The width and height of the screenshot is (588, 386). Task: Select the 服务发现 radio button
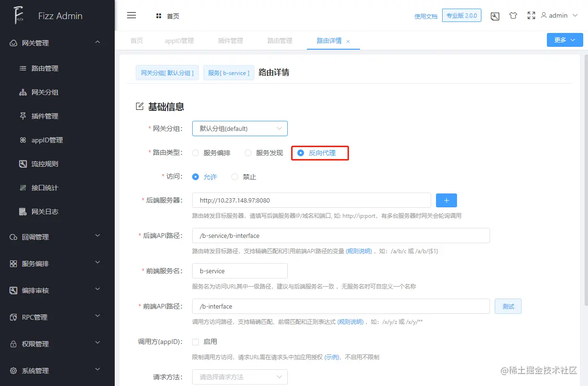[x=248, y=153]
